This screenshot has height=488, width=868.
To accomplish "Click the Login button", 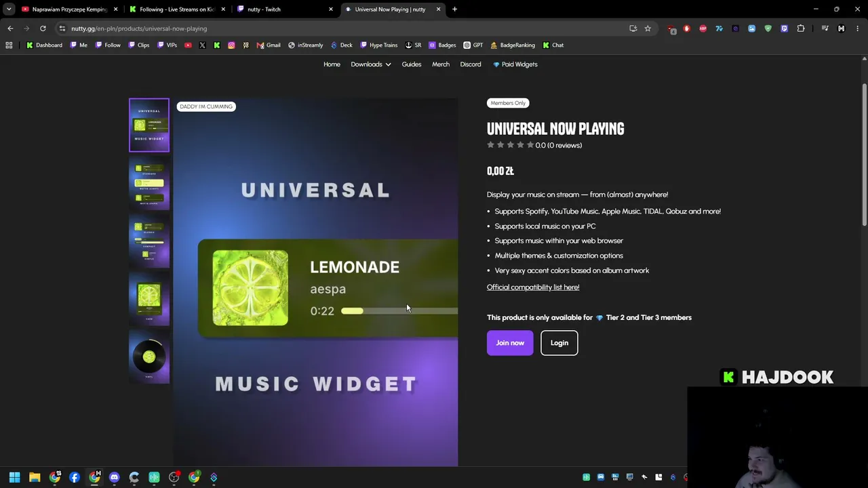I will click(559, 343).
